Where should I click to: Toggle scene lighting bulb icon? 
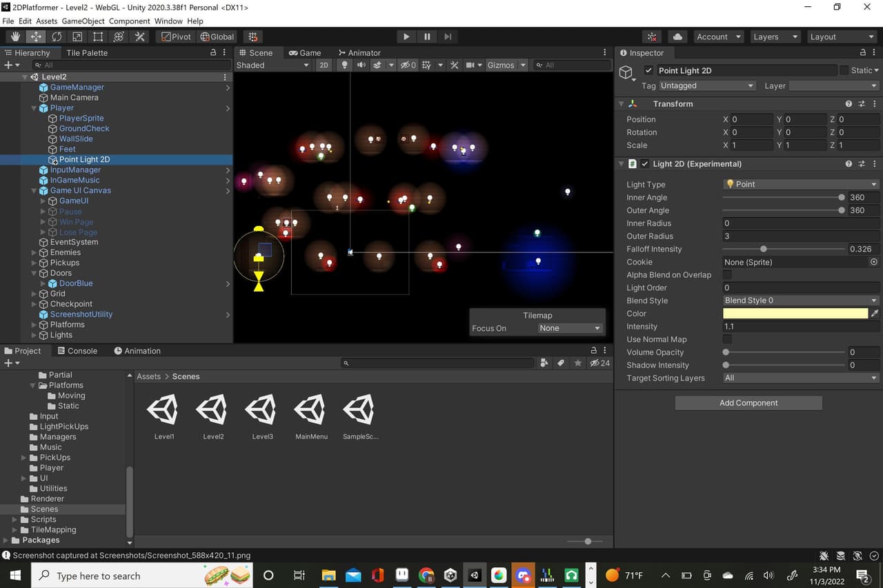pos(344,65)
